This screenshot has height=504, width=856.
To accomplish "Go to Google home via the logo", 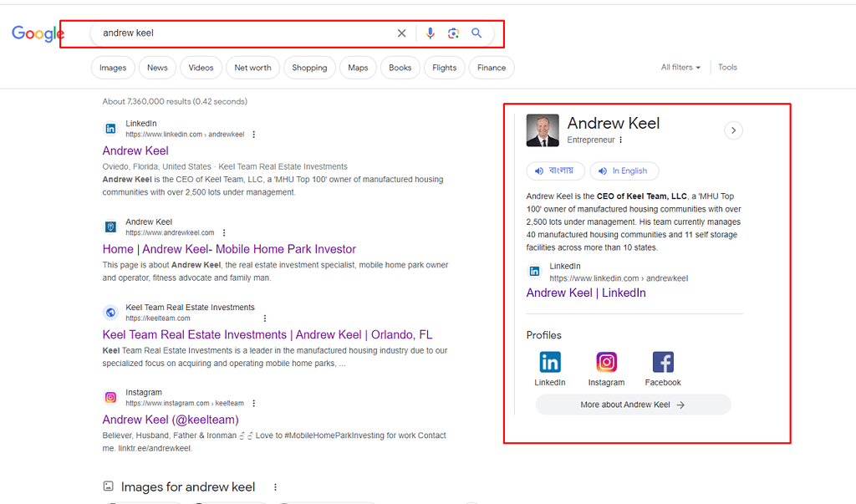I will tap(37, 34).
